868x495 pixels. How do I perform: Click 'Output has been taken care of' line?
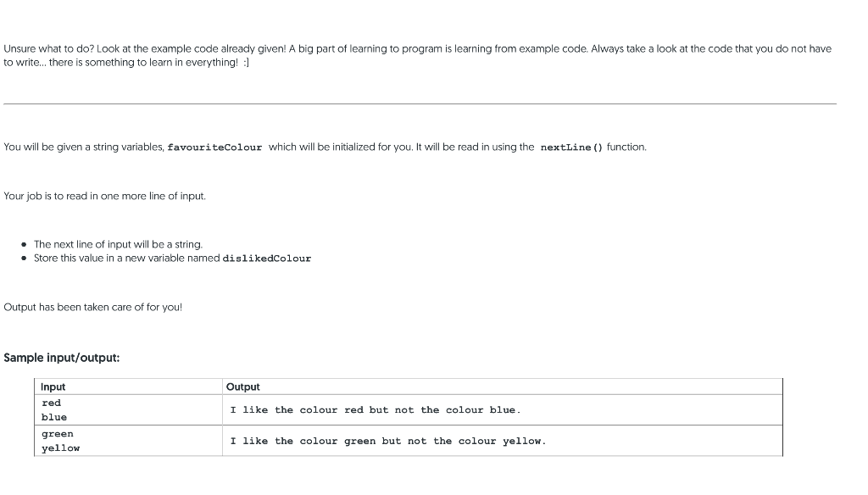[x=93, y=308]
